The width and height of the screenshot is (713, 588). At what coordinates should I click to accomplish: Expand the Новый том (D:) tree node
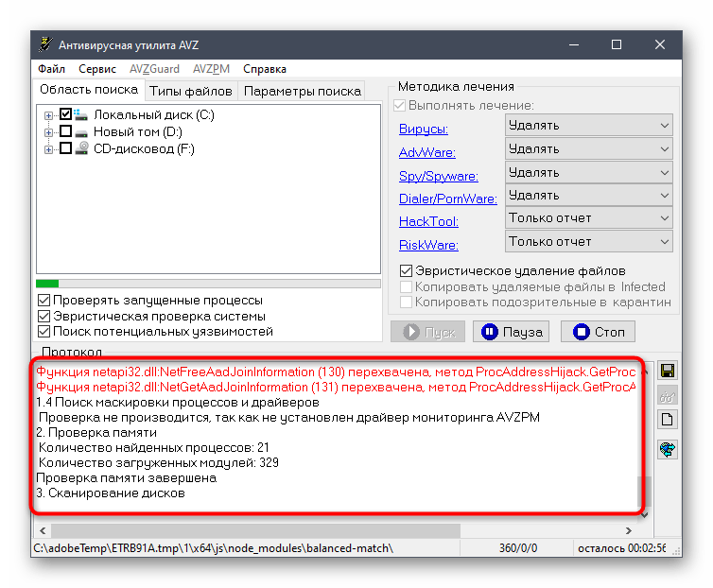48,132
